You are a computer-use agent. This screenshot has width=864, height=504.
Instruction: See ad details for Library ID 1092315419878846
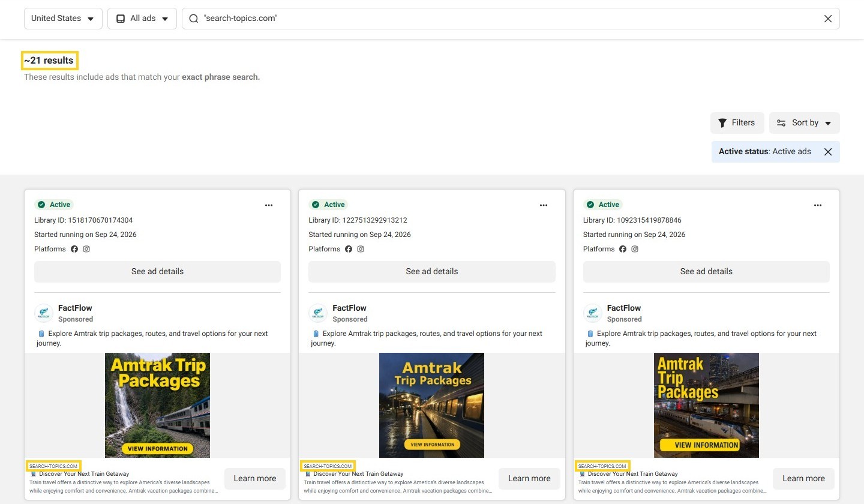click(x=706, y=271)
